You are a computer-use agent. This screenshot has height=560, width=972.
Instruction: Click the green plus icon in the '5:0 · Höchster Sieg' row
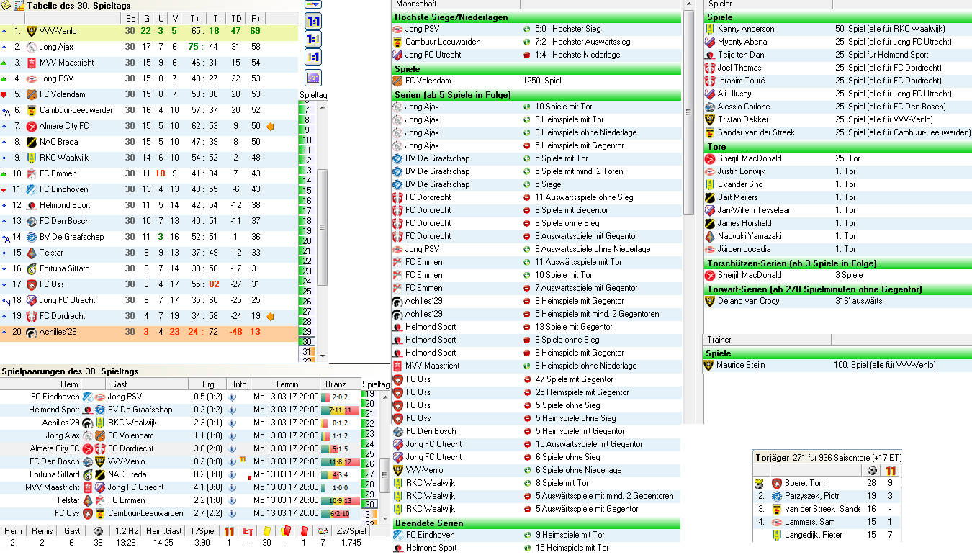[527, 29]
